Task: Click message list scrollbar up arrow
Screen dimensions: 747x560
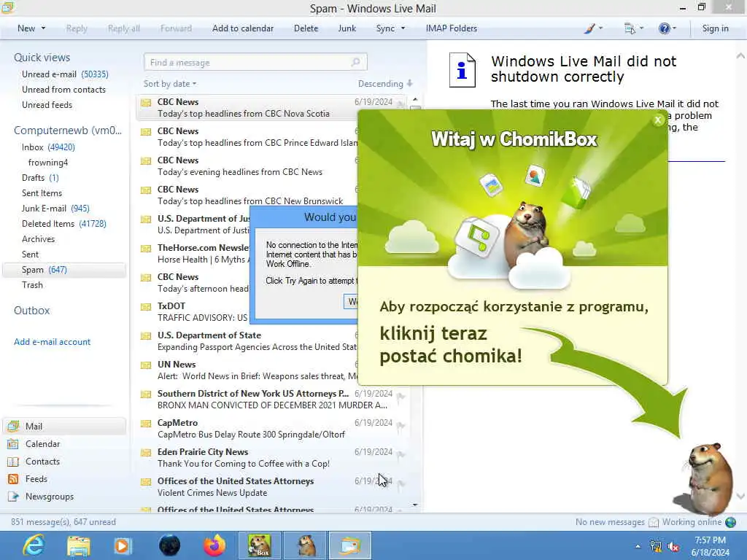Action: coord(415,99)
